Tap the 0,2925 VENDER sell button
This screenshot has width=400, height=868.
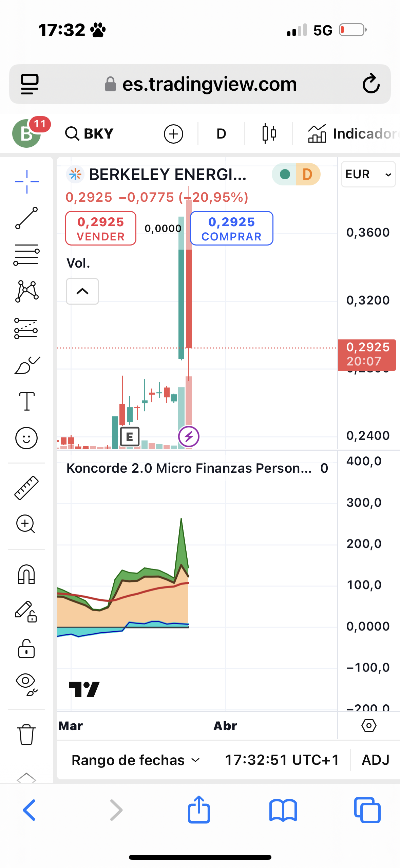(101, 228)
